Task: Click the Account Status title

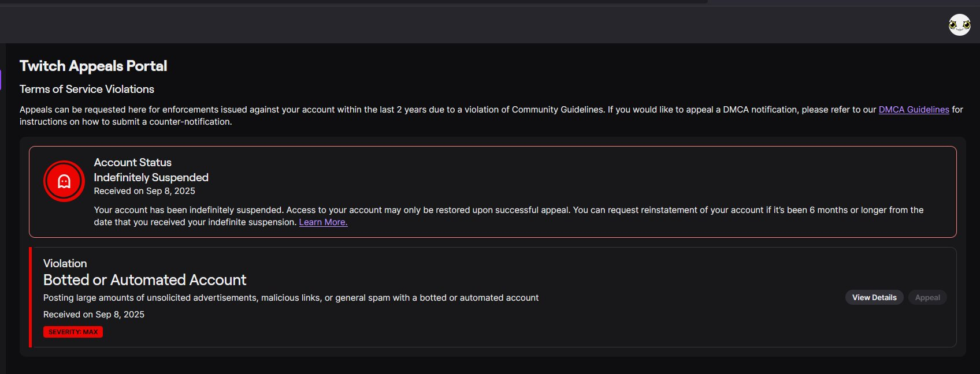Action: click(132, 163)
